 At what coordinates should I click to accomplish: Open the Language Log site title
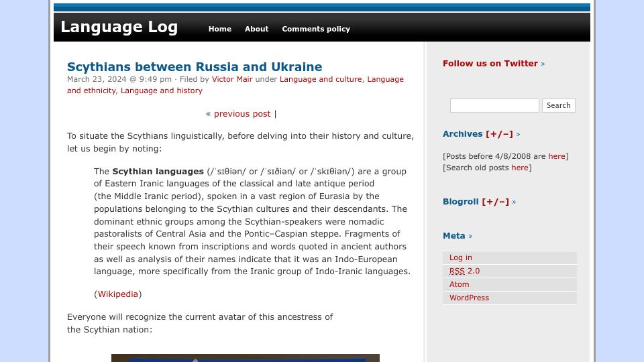point(119,27)
